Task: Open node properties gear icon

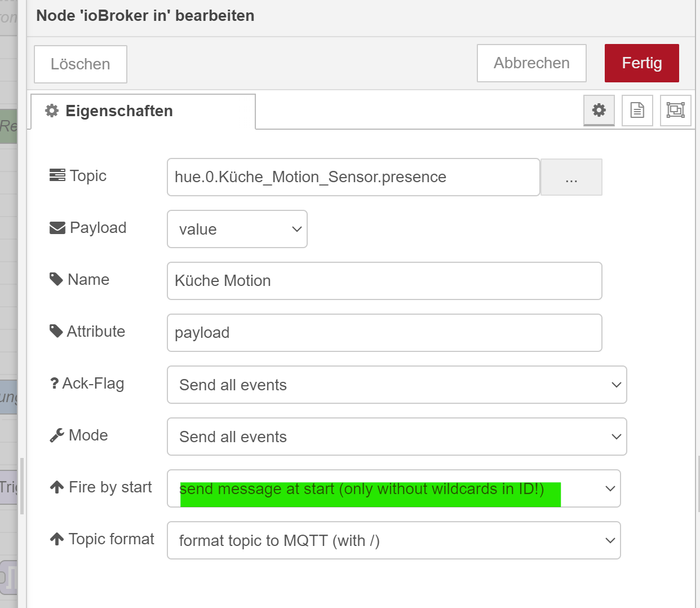Action: 599,110
